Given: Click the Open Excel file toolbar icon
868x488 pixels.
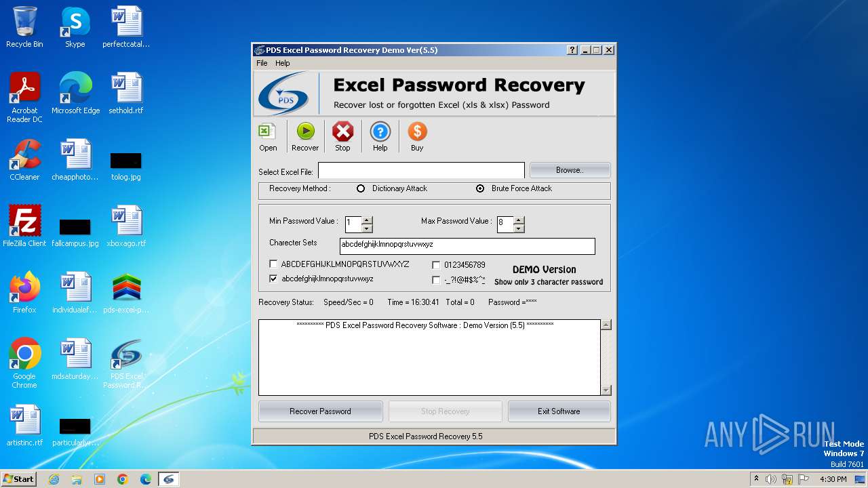Looking at the screenshot, I should pyautogui.click(x=268, y=136).
